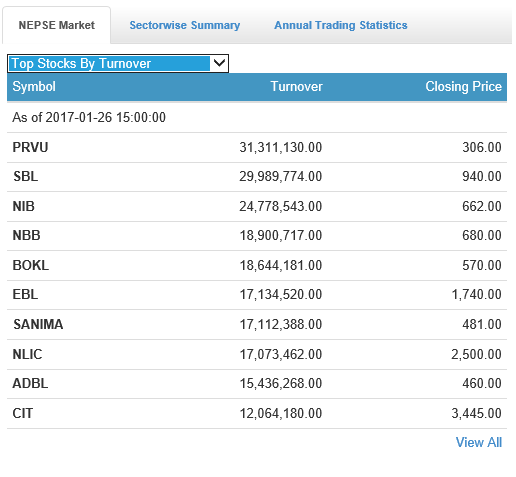This screenshot has width=516, height=477.
Task: Click the turnover value 15,436,268.00
Action: pos(281,383)
